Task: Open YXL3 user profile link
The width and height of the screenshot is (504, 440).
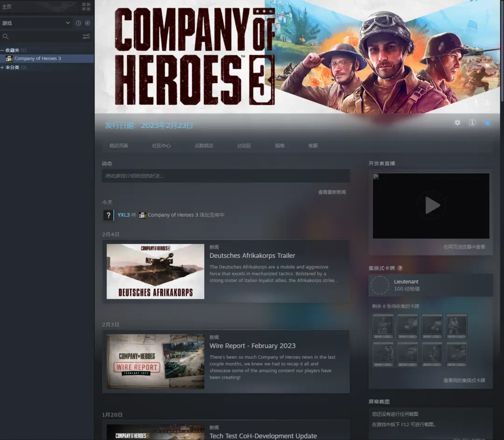Action: click(x=124, y=215)
